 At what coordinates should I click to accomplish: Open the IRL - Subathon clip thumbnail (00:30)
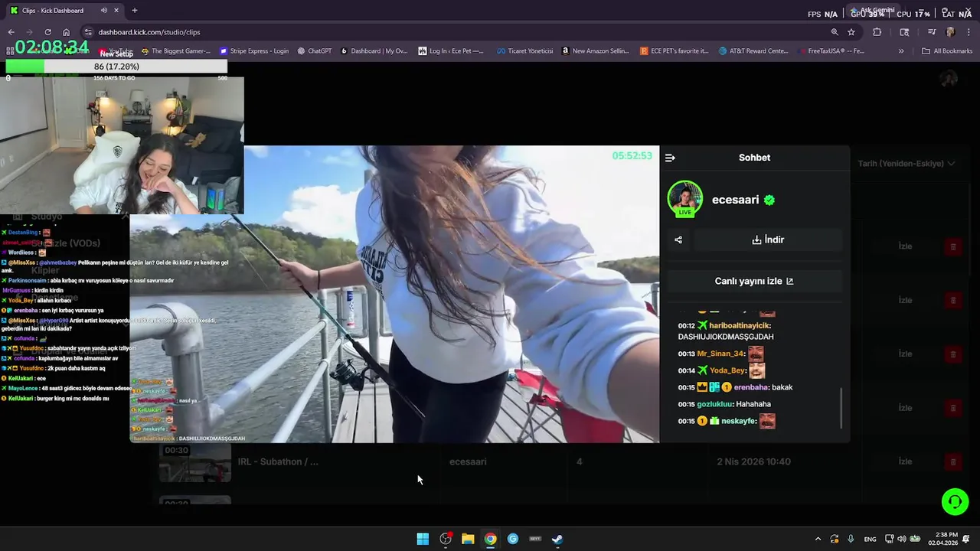pos(195,462)
